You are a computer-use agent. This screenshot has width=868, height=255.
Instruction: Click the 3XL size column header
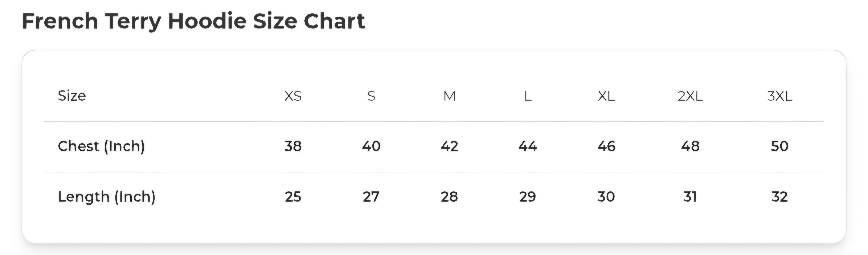click(x=779, y=97)
